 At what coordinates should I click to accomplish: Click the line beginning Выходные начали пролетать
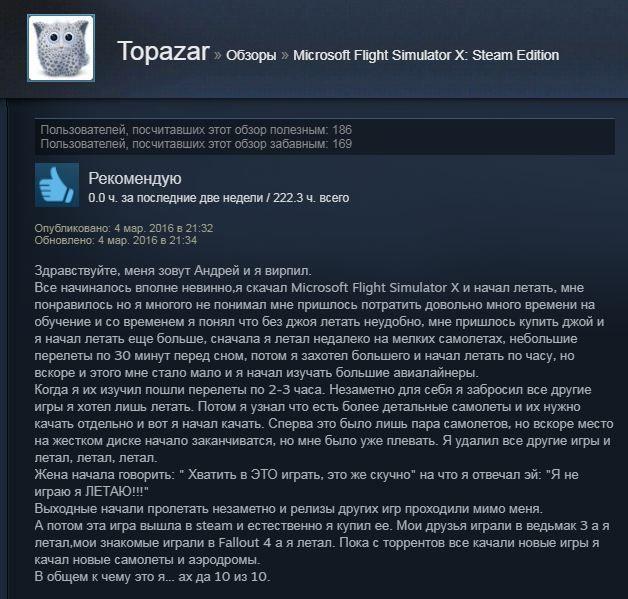[288, 509]
